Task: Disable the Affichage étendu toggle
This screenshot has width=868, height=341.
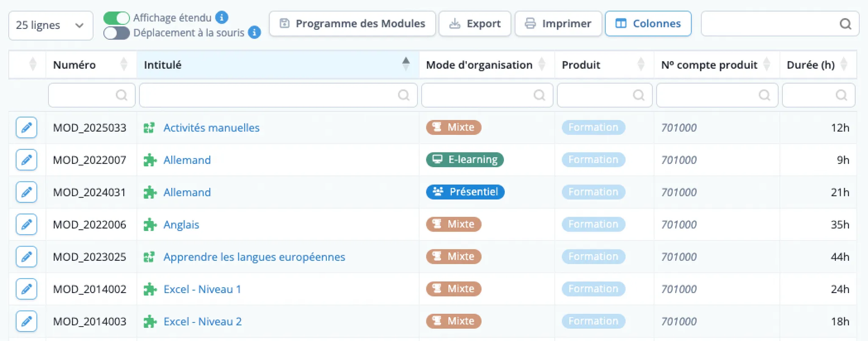Action: [117, 18]
